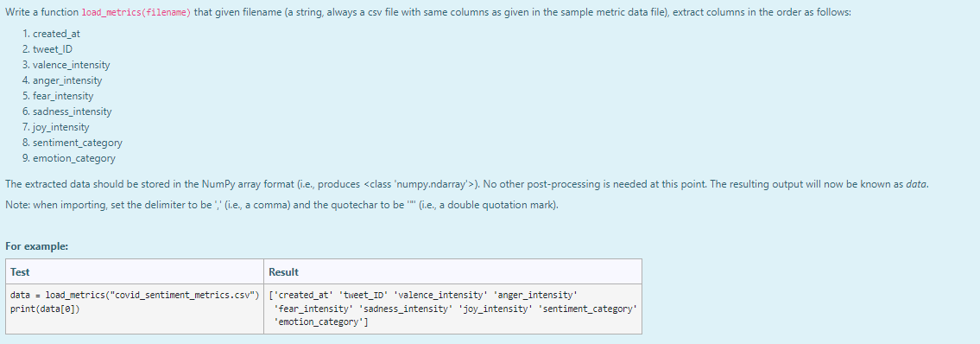This screenshot has width=980, height=344.
Task: Select the created_at list item
Action: coord(56,34)
